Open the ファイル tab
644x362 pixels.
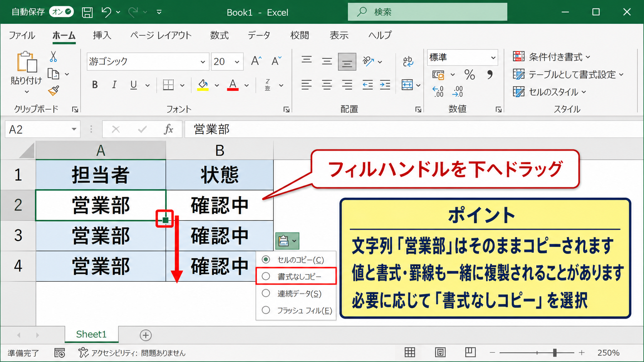22,35
